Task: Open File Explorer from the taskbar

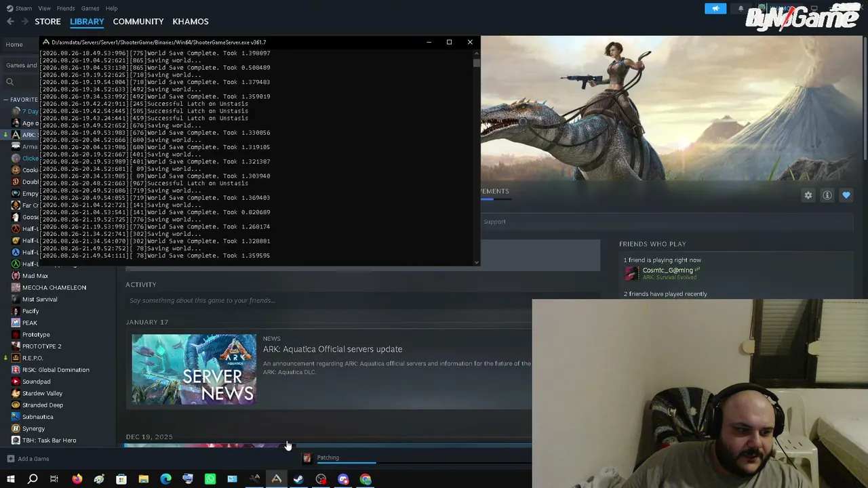Action: 144,479
